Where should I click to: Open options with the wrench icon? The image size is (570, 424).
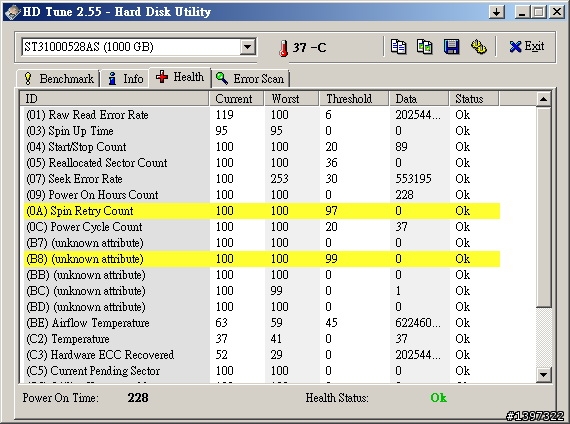point(478,47)
